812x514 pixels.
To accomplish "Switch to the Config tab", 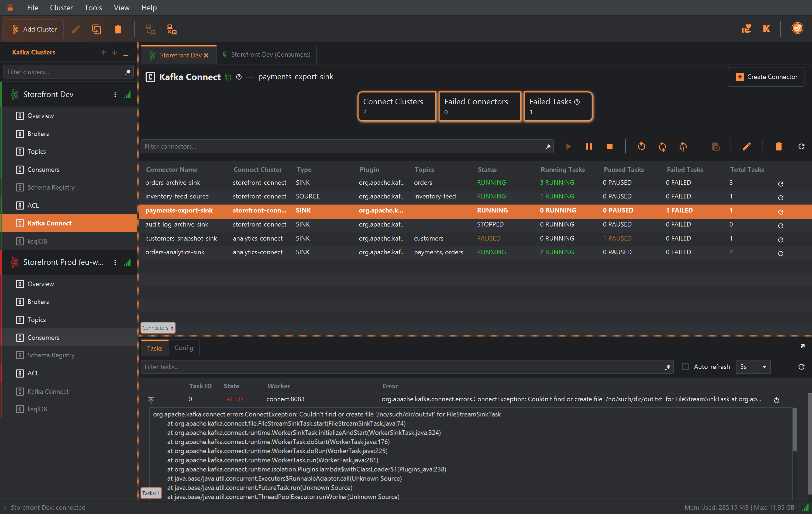I will tap(184, 348).
